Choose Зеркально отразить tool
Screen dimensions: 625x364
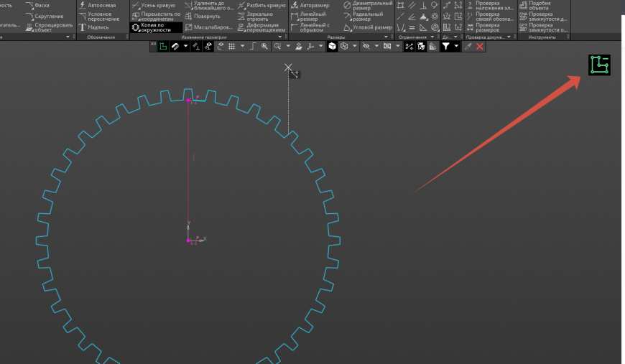(x=256, y=17)
